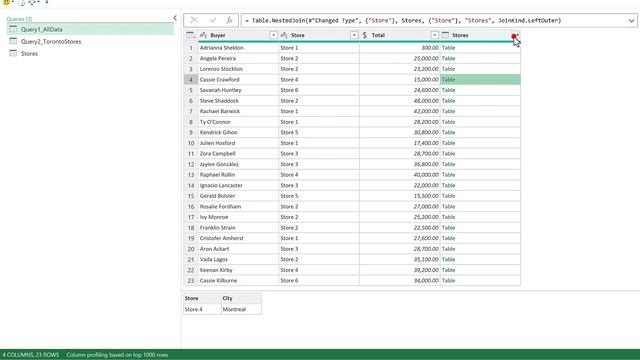
Task: Select the 'Ivy Monroe' cell
Action: click(238, 217)
